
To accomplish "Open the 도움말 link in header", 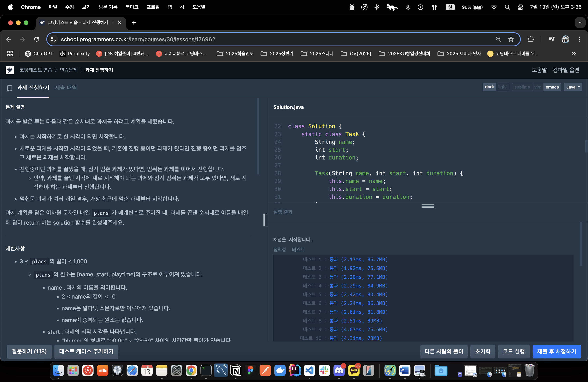I will (539, 70).
